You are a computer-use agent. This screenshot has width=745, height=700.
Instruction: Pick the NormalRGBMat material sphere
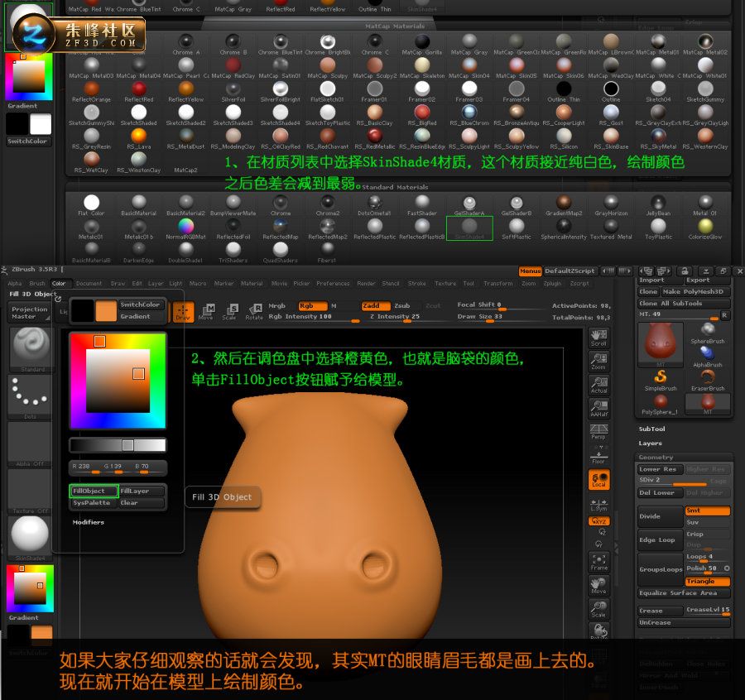[x=185, y=228]
